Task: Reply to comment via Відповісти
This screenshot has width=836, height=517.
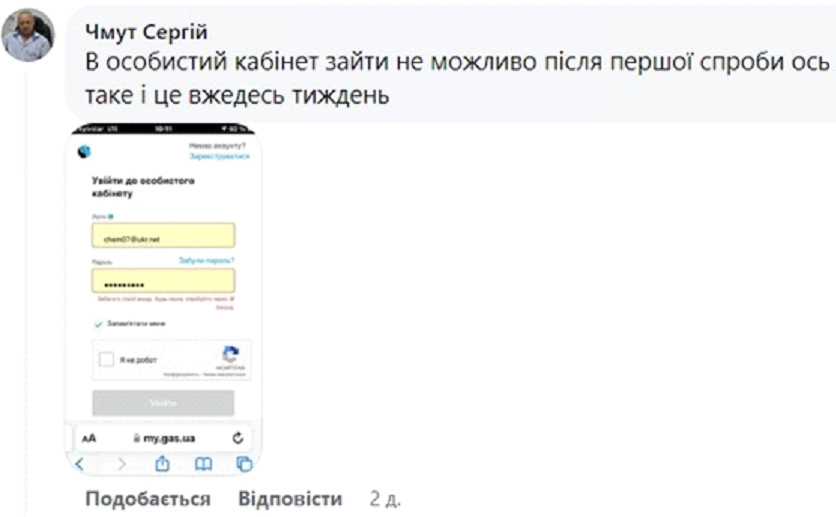Action: (x=290, y=499)
